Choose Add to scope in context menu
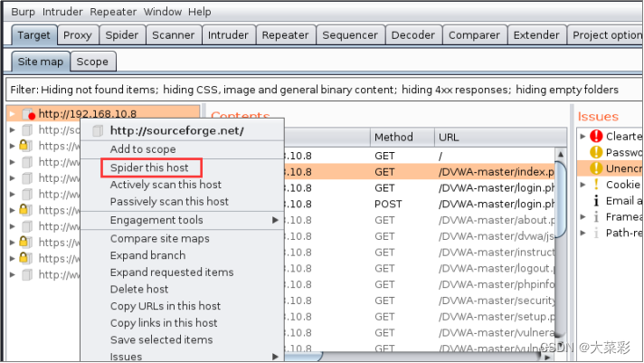 (143, 149)
